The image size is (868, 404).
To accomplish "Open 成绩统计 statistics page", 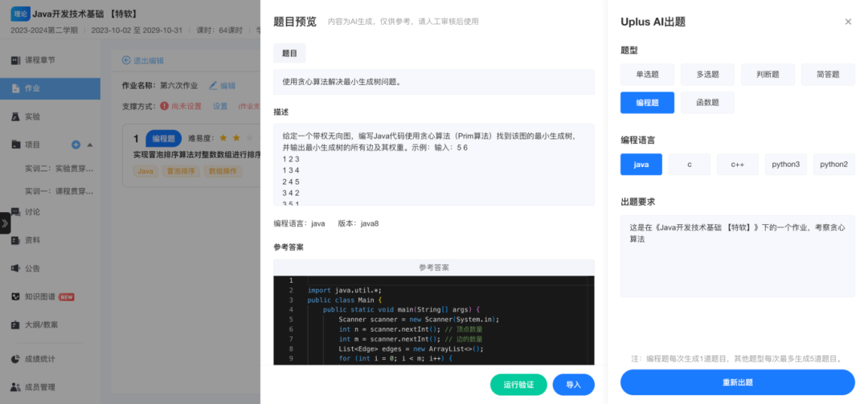I will pyautogui.click(x=40, y=358).
